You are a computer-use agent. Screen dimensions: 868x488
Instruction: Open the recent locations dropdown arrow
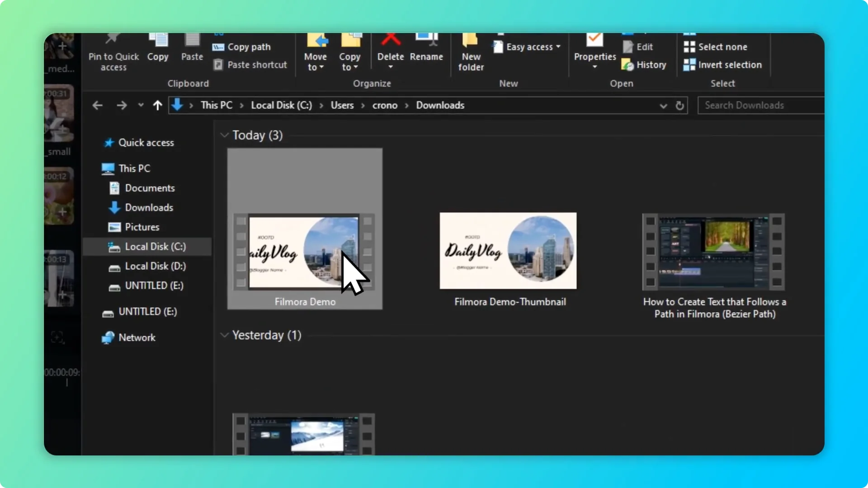[x=141, y=105]
